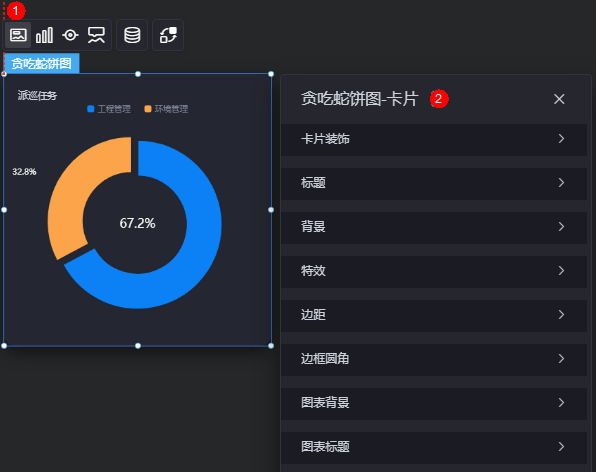Viewport: 596px width, 472px height.
Task: Toggle the 环境管理 legend item
Action: 166,109
